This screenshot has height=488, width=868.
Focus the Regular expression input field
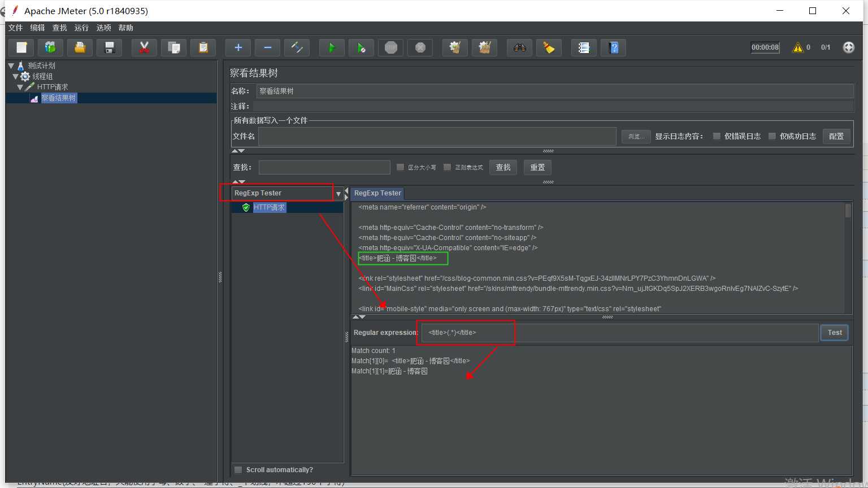[x=620, y=333]
